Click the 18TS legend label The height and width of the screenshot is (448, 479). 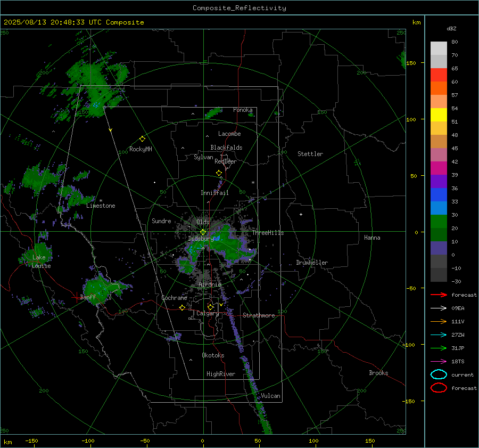pyautogui.click(x=458, y=362)
